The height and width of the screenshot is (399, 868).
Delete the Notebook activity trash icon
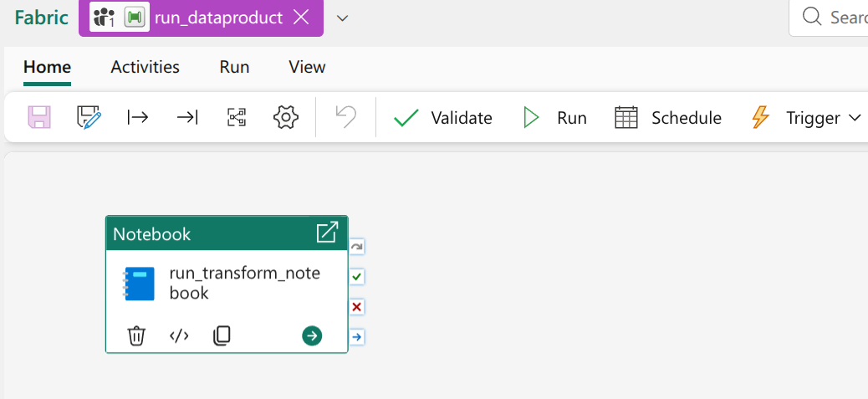click(x=136, y=336)
